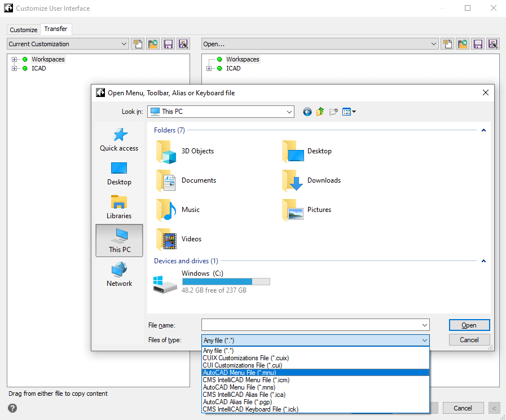Choose CUI Customizations File (*.cui)
Viewport: 506px width, 420px height.
[315, 365]
